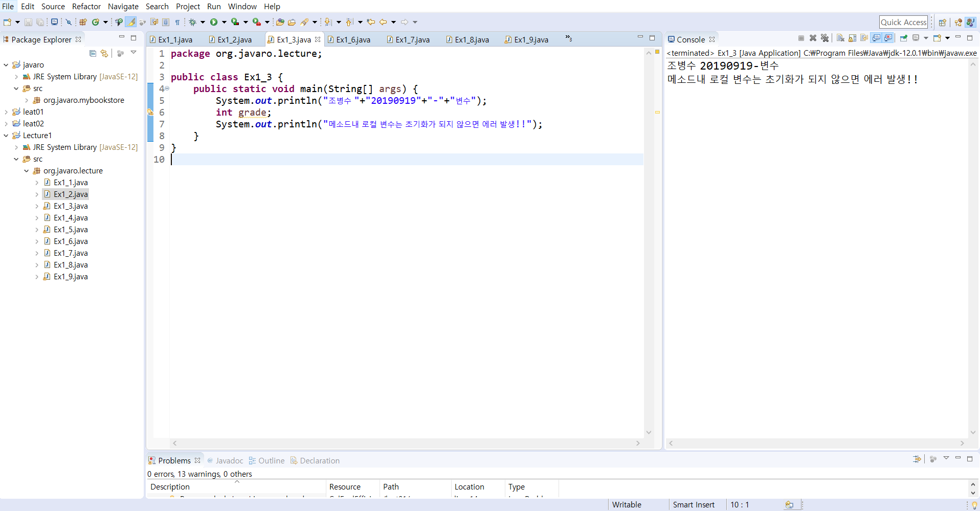Toggle Word Wrap icon in toolbar
Image resolution: width=980 pixels, height=511 pixels.
tap(154, 22)
